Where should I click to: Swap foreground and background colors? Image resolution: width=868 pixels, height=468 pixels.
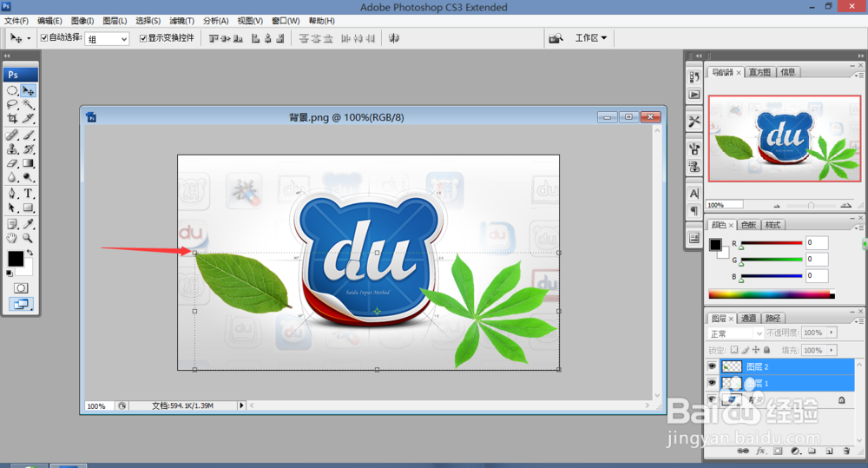(x=30, y=253)
